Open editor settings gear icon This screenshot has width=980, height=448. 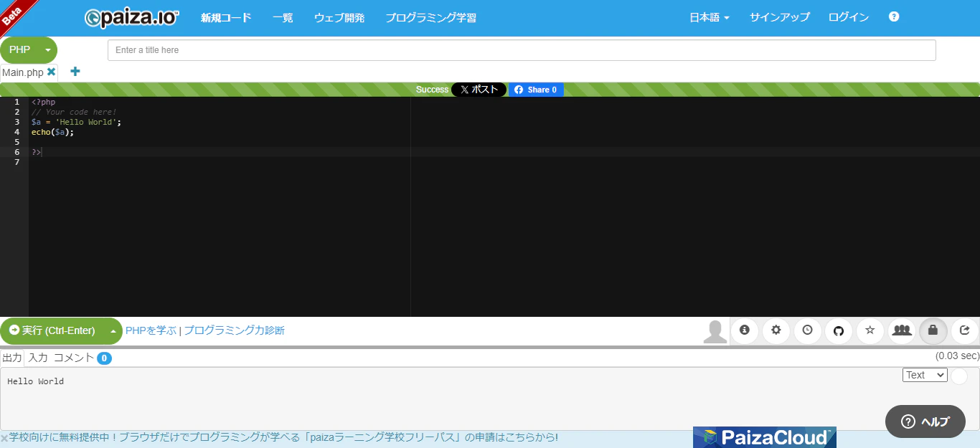(776, 330)
